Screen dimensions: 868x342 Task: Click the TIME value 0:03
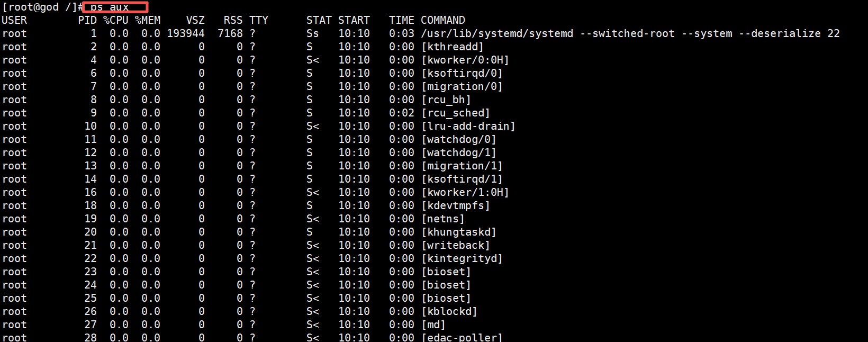click(x=402, y=33)
